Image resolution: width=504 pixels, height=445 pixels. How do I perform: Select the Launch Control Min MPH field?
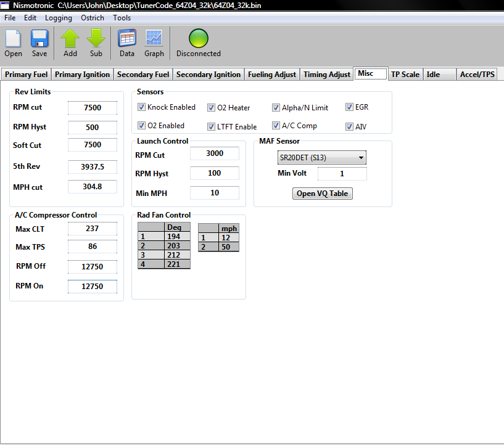[x=214, y=194]
